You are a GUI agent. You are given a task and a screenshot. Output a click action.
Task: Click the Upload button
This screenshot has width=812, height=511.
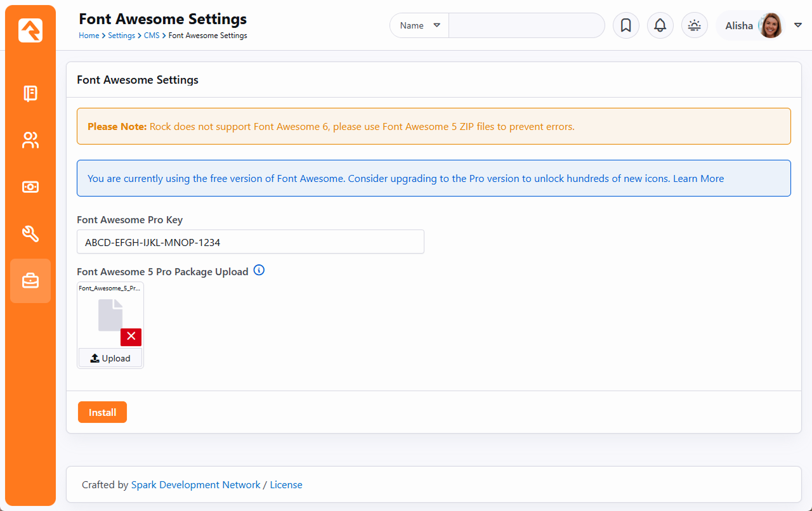[x=110, y=358]
